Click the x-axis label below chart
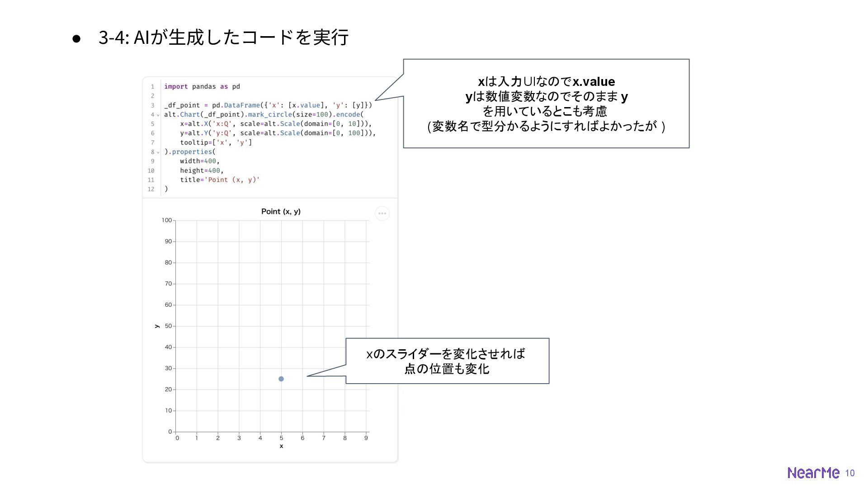The width and height of the screenshot is (868, 488). tap(281, 446)
